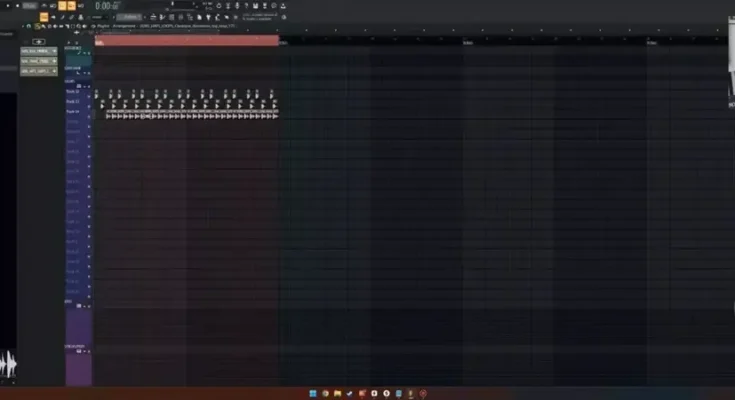Open File Explorer from the taskbar
This screenshot has width=735, height=400.
pos(336,392)
